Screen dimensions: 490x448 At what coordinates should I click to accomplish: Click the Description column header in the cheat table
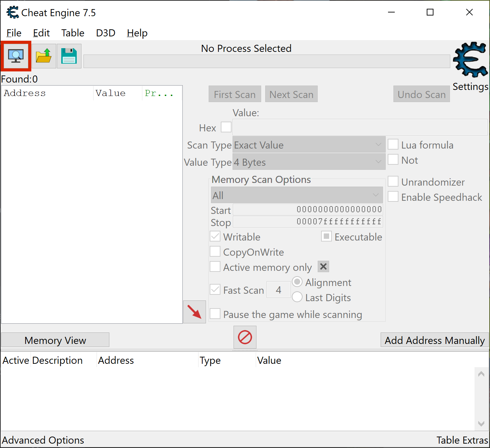[64, 360]
